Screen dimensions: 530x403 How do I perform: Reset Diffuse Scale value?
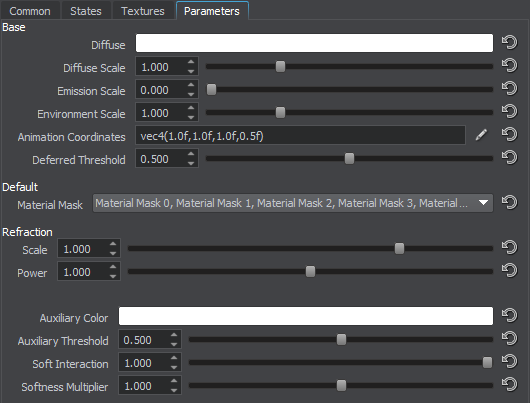click(x=509, y=66)
